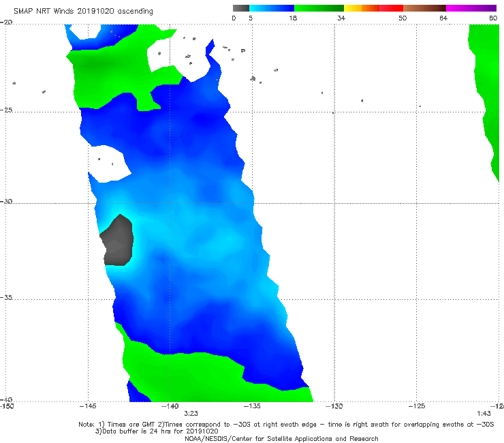Click the yellow-orange segment of the color bar
The width and height of the screenshot is (504, 443).
click(362, 8)
